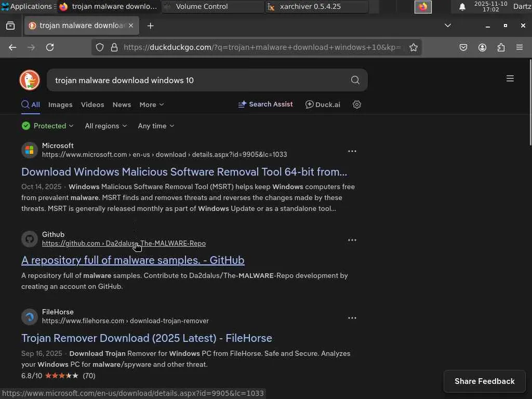Open more options for Github result
Image resolution: width=532 pixels, height=399 pixels.
click(x=352, y=240)
